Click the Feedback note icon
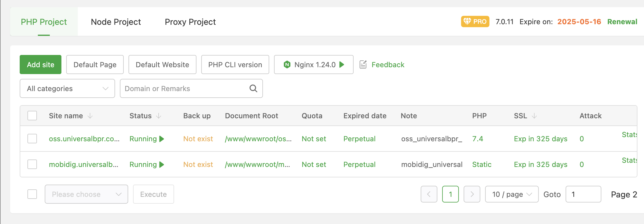Screen dimensions: 644x224 coord(363,65)
